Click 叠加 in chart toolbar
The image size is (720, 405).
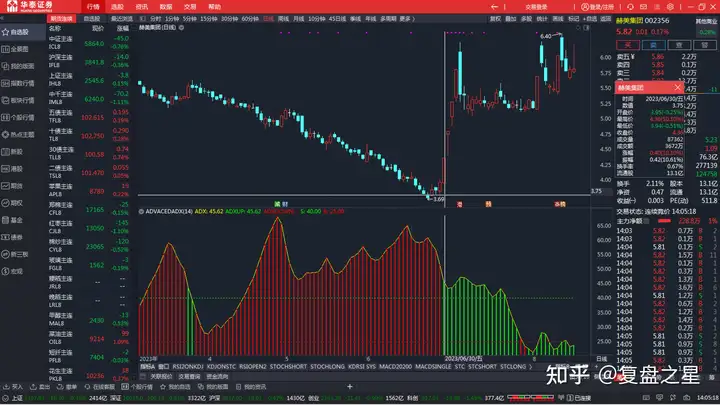(511, 19)
